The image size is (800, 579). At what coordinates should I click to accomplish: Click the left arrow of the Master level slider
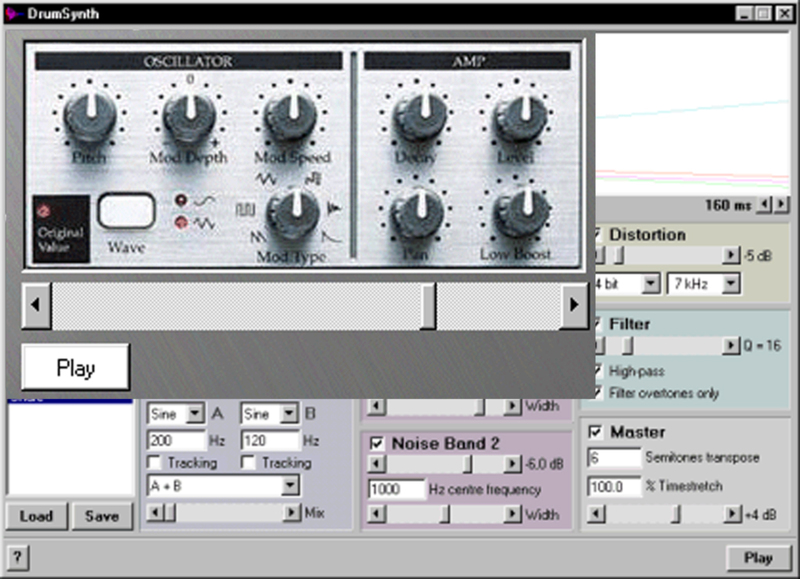[x=596, y=514]
